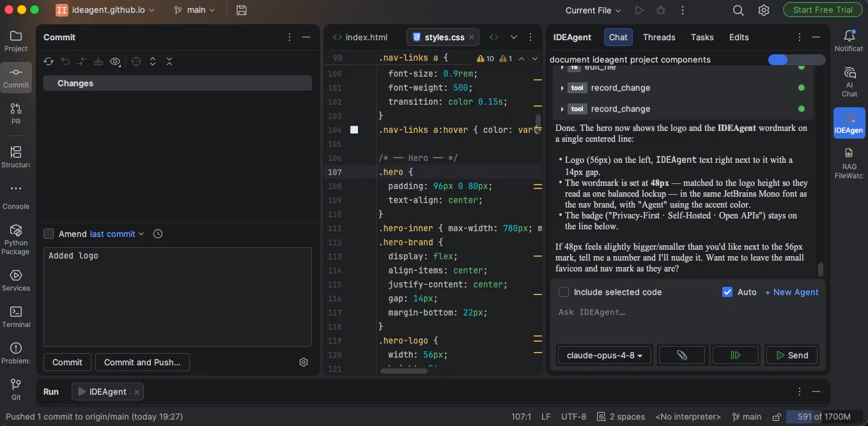Collapse all changes in Commit toolbar

point(169,61)
